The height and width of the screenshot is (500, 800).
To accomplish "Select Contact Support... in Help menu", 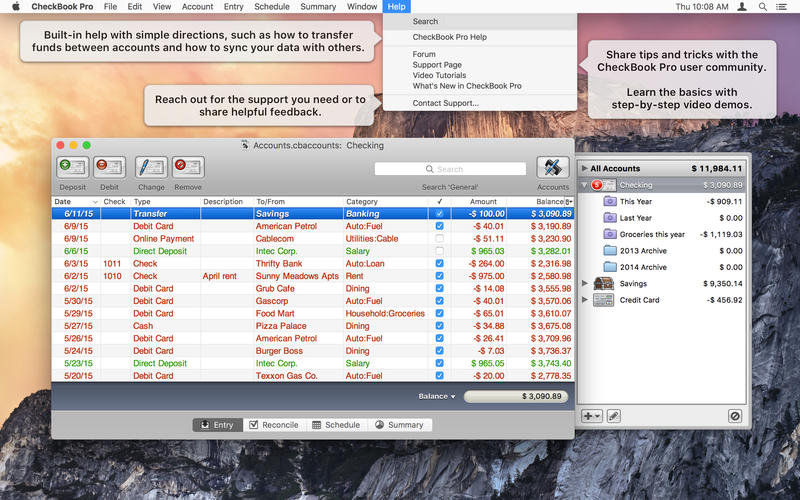I will (445, 103).
